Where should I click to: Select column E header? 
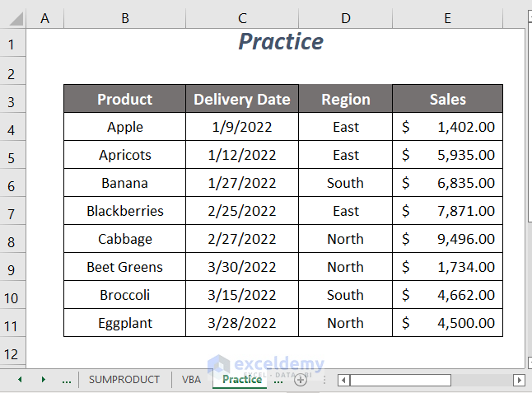(x=447, y=18)
